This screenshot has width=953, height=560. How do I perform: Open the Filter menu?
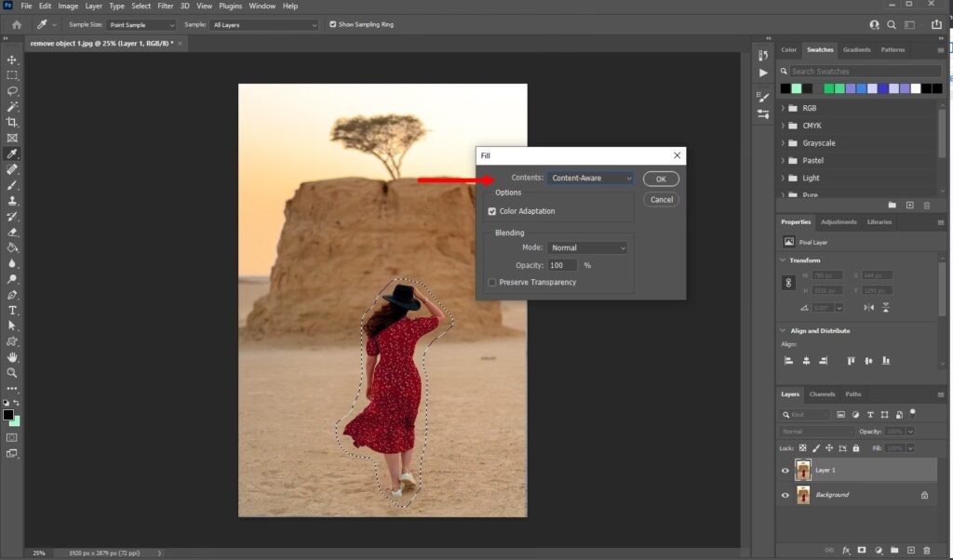click(165, 6)
